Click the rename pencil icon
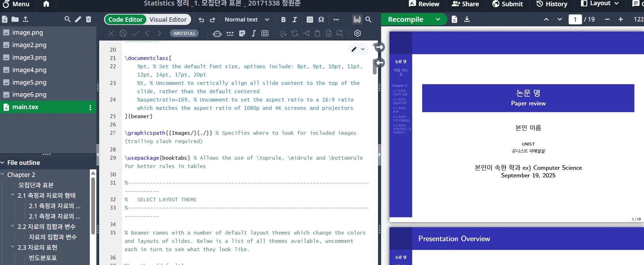This screenshot has width=644, height=265. click(x=78, y=19)
